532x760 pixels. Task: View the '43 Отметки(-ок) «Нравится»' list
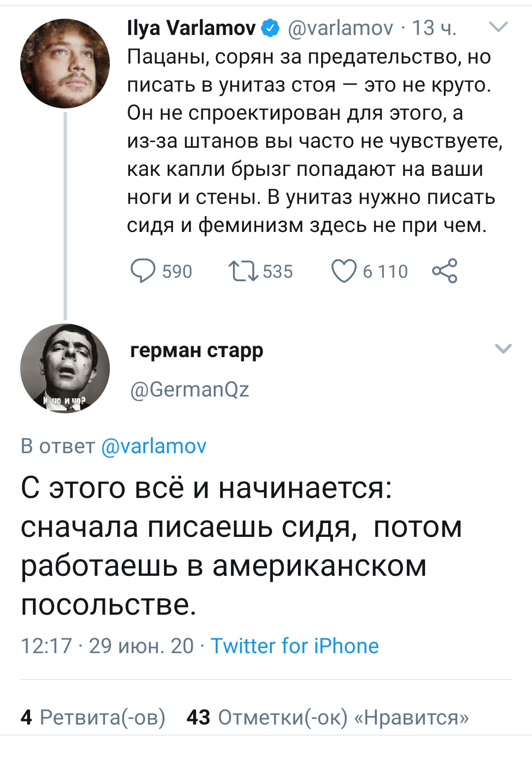328,717
